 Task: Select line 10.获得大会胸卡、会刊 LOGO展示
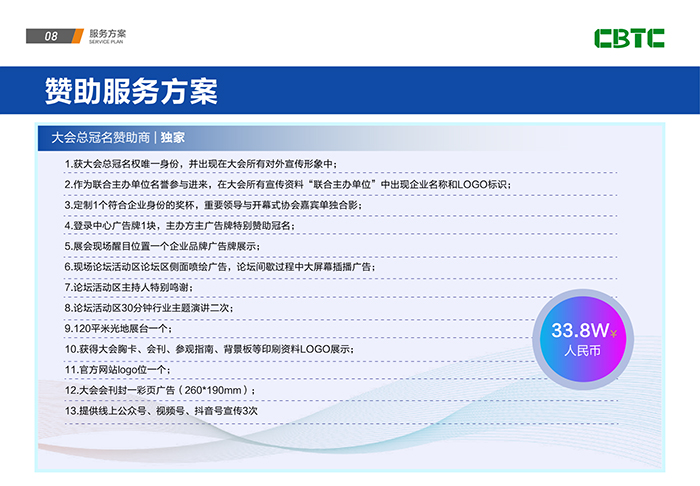pyautogui.click(x=209, y=349)
